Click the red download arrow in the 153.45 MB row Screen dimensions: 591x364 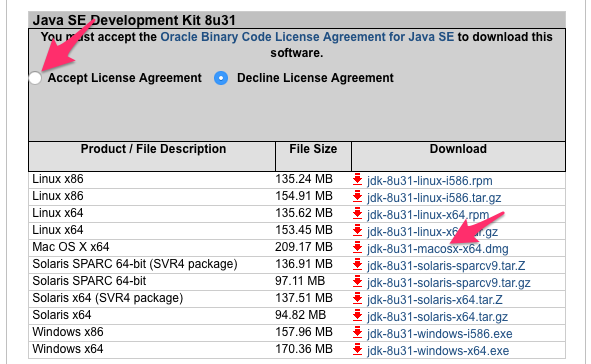coord(357,231)
